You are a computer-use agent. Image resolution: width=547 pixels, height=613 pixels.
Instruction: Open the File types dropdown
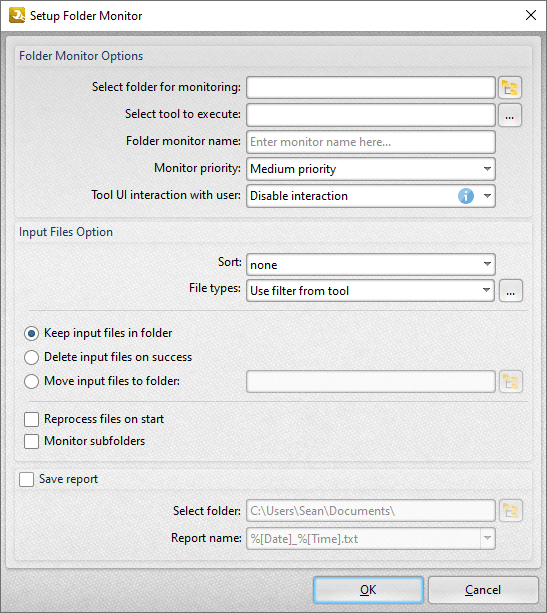(370, 290)
